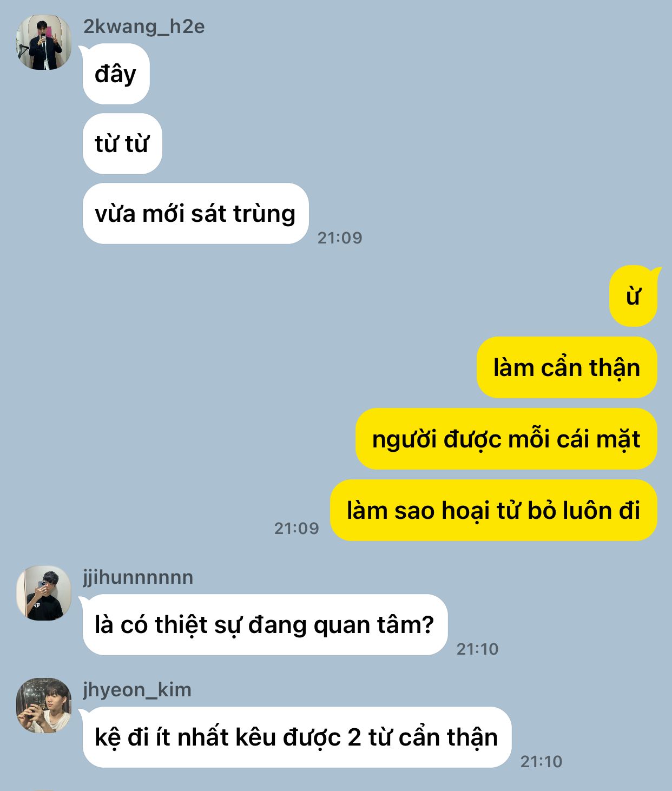
Task: Tap 21:10 timestamp after jhyeon_kim's message
Action: pyautogui.click(x=541, y=761)
